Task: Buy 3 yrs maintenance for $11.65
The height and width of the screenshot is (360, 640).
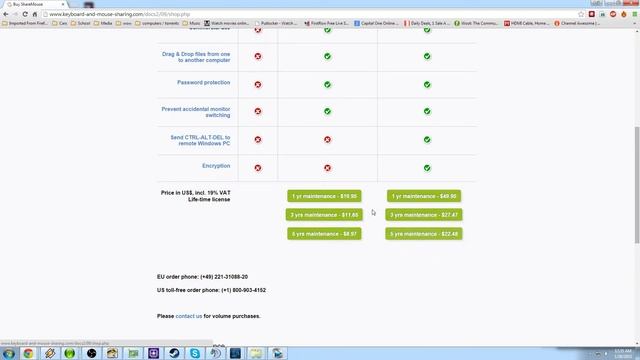Action: click(324, 215)
